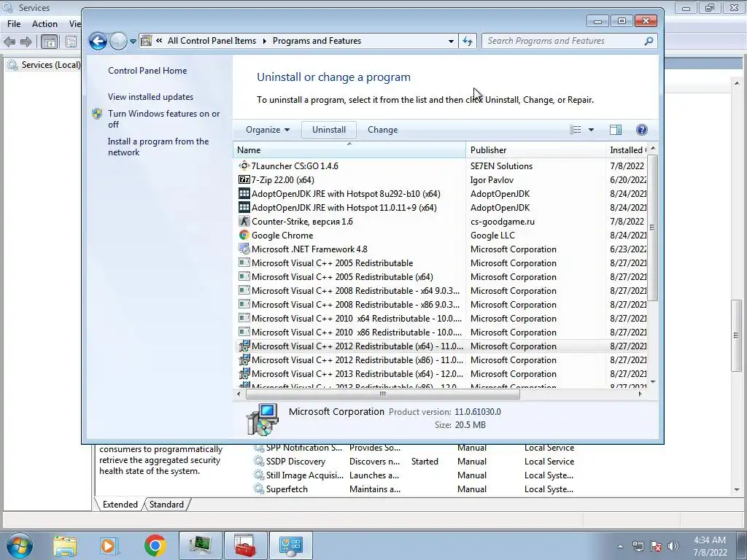747x560 pixels.
Task: Open Turn Windows features on or off
Action: point(164,119)
